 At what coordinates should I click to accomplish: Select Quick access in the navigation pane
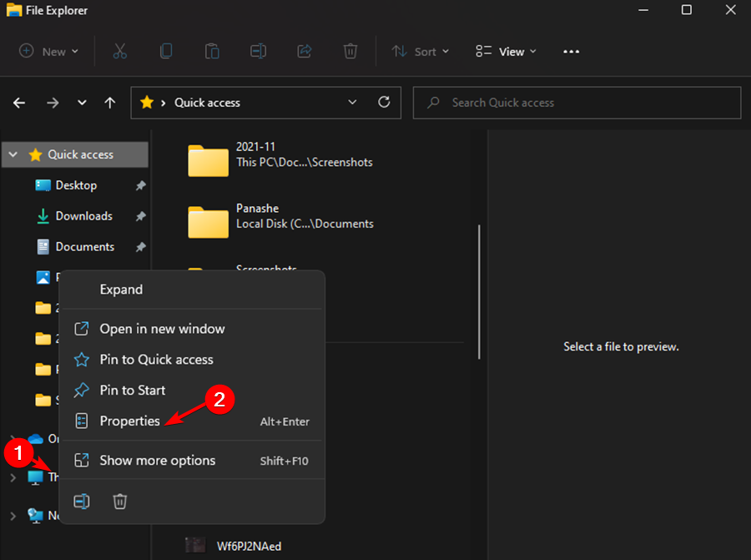tap(75, 154)
